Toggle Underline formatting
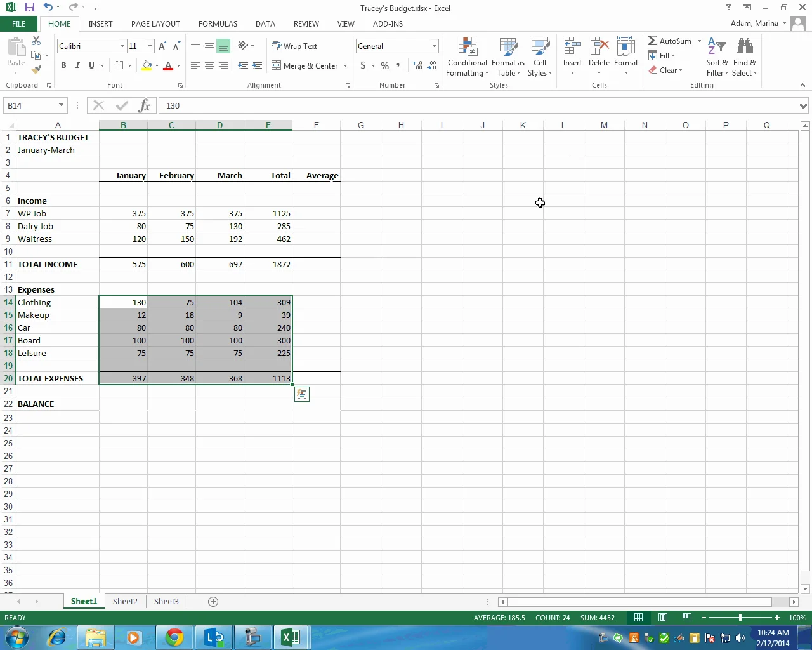 point(91,65)
